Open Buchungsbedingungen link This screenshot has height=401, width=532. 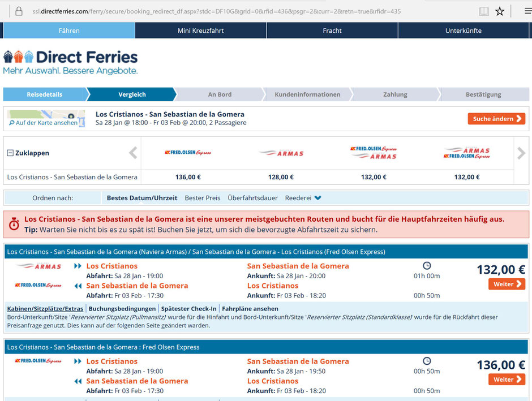pos(122,309)
